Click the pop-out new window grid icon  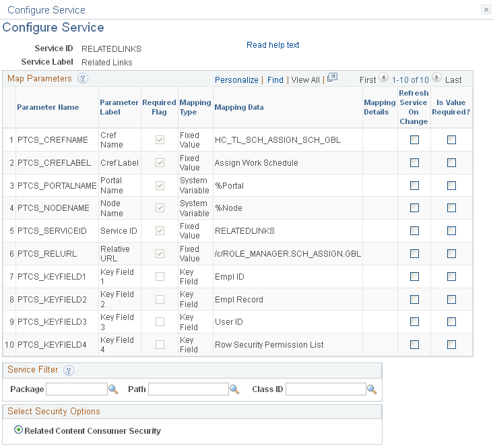click(332, 77)
